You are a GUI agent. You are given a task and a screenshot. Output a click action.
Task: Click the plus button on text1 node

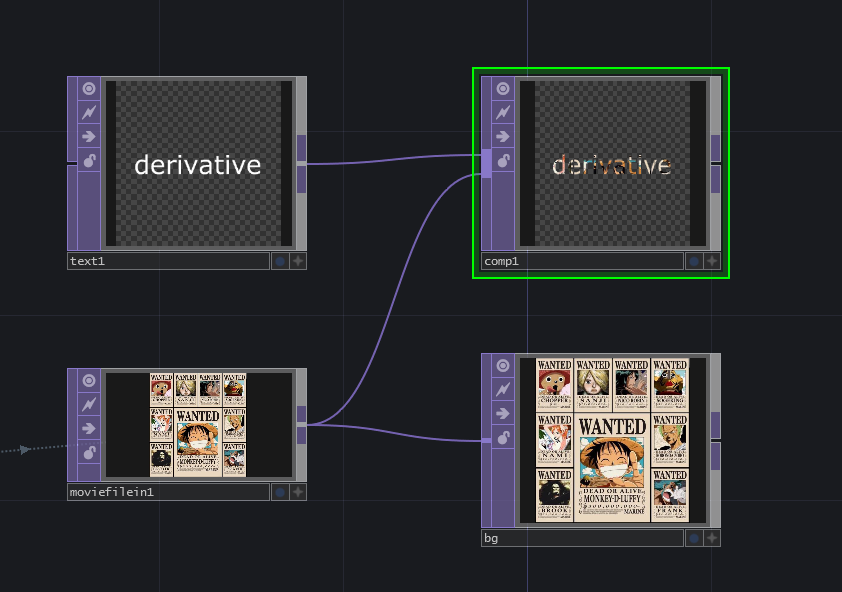(298, 261)
